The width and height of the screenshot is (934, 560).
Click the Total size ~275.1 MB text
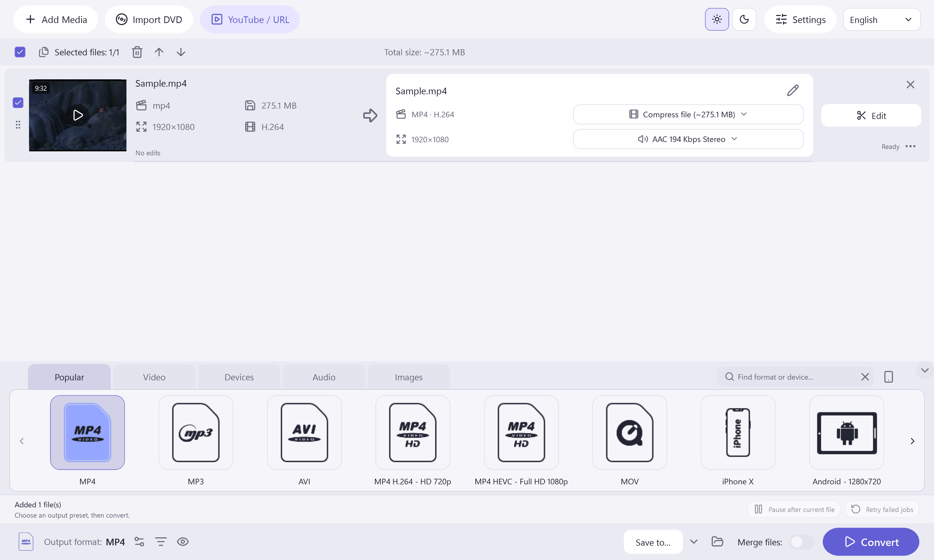[424, 52]
